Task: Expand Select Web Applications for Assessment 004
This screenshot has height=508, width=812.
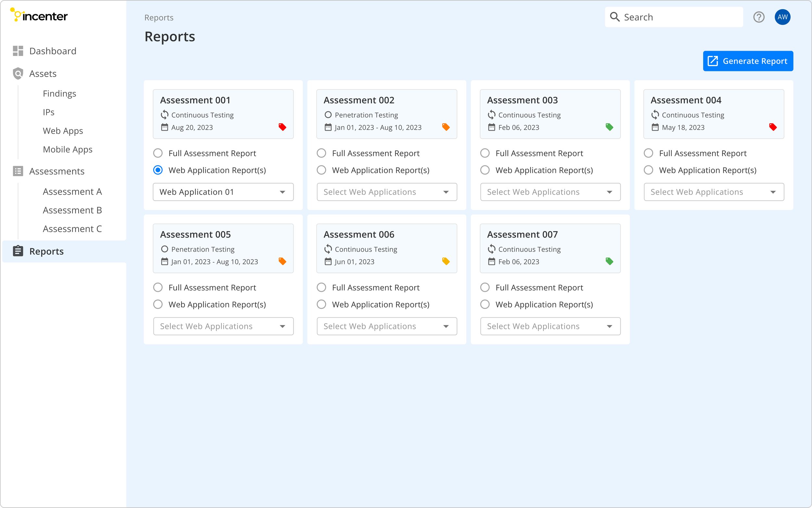Action: [714, 192]
